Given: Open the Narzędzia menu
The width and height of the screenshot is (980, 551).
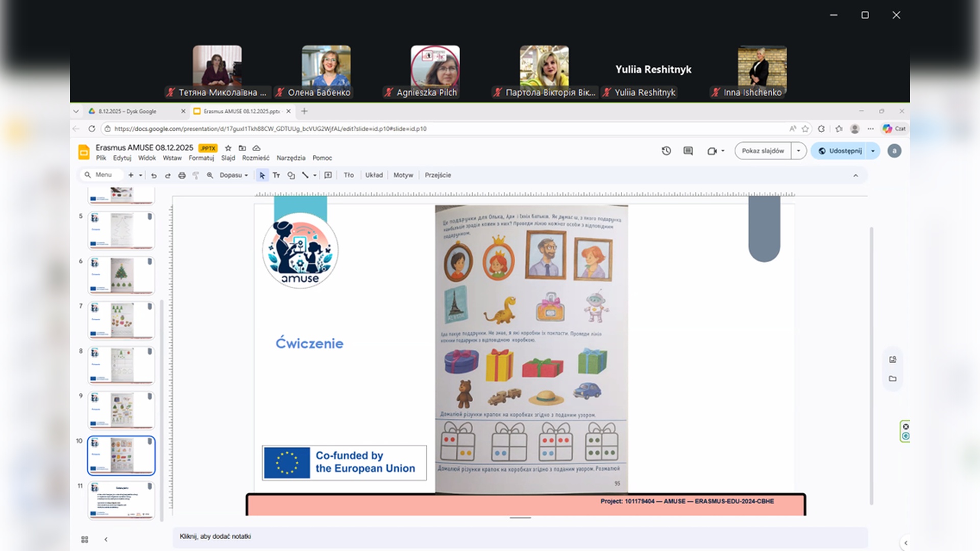Looking at the screenshot, I should click(290, 158).
